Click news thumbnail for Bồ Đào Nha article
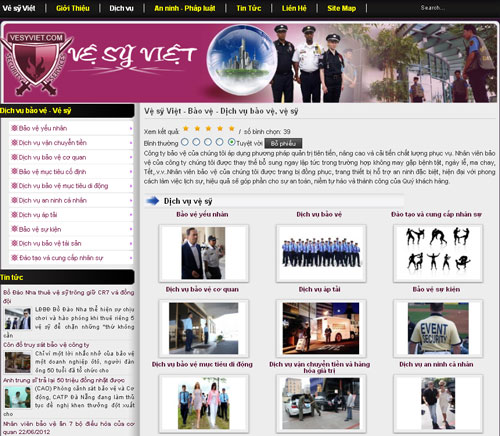This screenshot has width=500, height=436. 18,318
